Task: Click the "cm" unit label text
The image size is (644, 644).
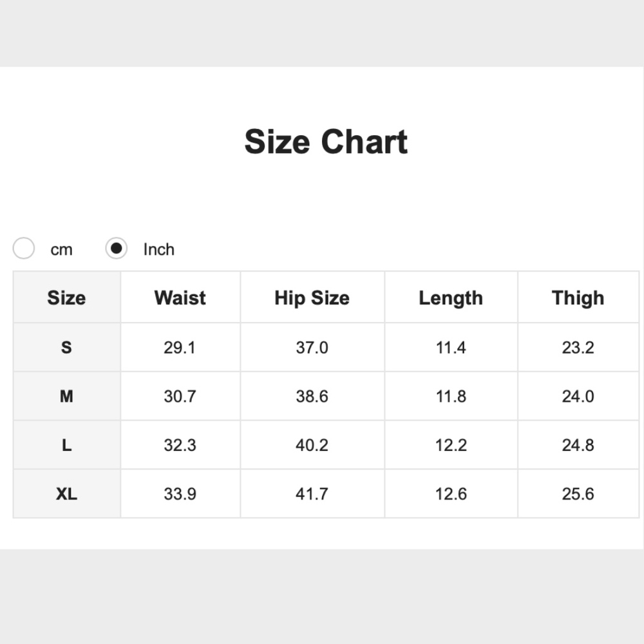Action: [61, 250]
